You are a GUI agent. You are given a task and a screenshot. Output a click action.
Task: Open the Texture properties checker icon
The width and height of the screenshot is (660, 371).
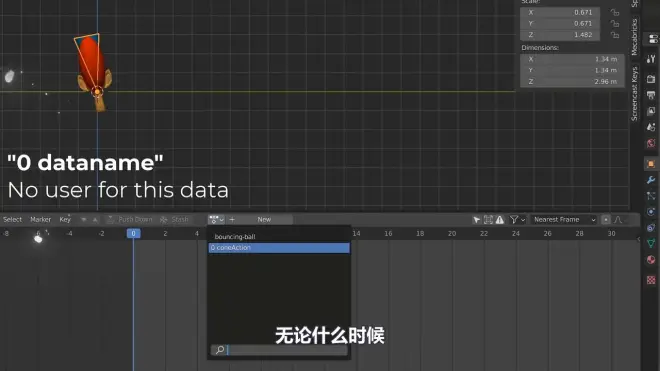(x=651, y=280)
